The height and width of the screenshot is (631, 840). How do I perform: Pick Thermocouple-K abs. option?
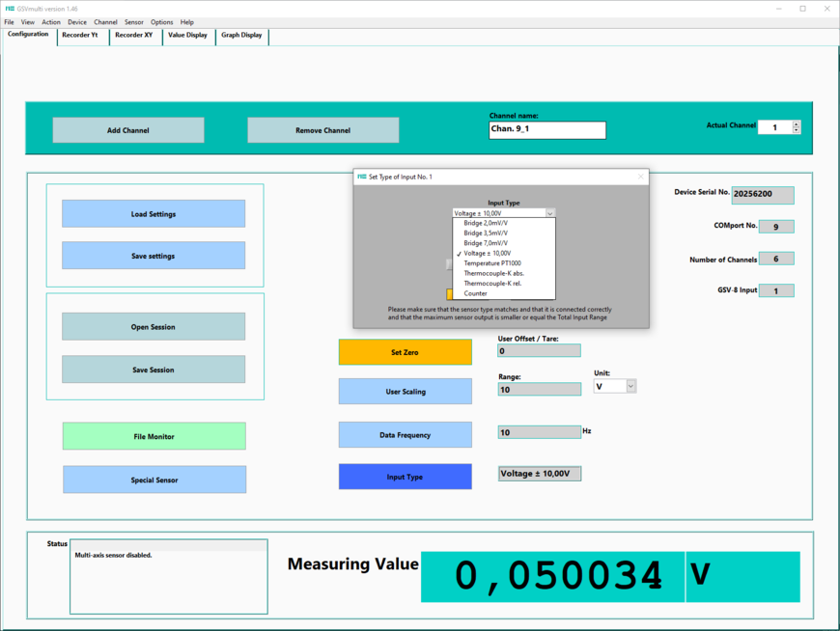493,273
